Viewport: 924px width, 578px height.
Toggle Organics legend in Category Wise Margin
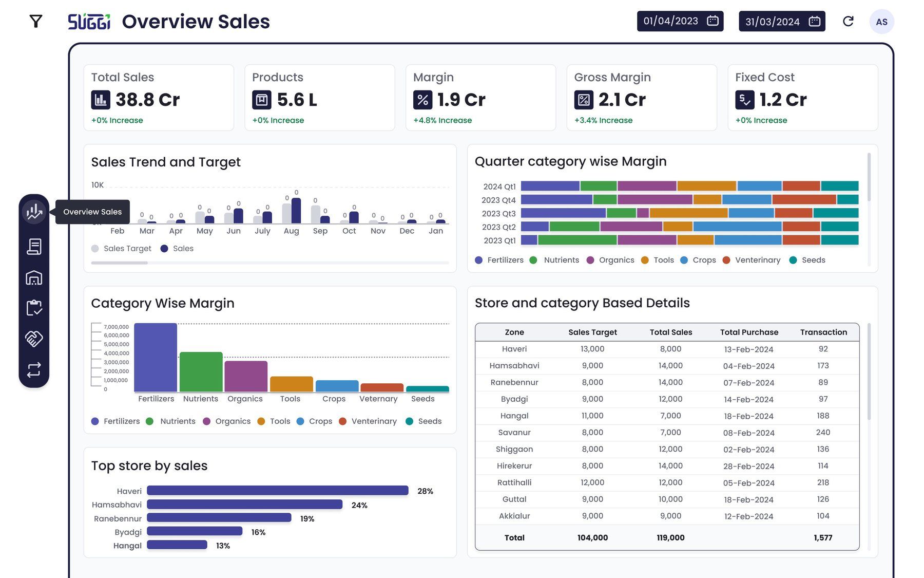pyautogui.click(x=227, y=421)
